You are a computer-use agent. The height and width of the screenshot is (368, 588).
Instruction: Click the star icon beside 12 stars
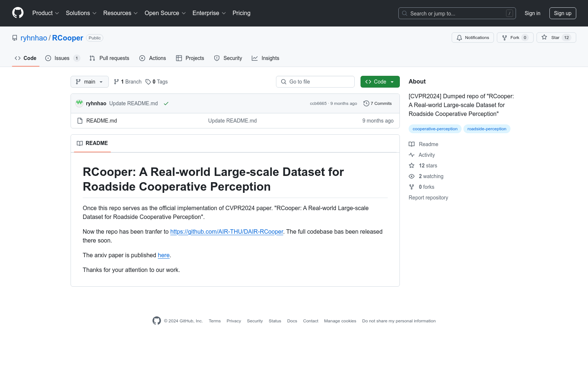point(412,166)
